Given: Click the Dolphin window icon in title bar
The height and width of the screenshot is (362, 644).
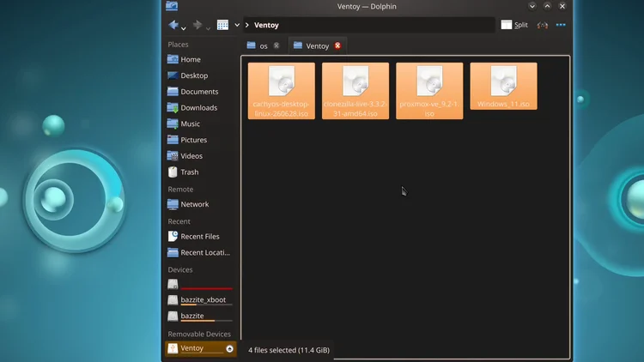Looking at the screenshot, I should pyautogui.click(x=172, y=6).
